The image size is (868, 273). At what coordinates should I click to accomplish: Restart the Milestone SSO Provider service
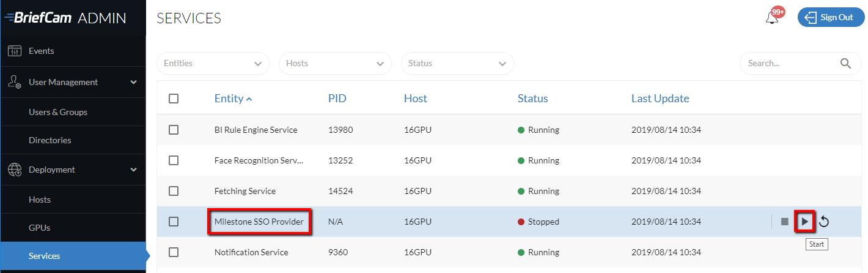pyautogui.click(x=824, y=222)
